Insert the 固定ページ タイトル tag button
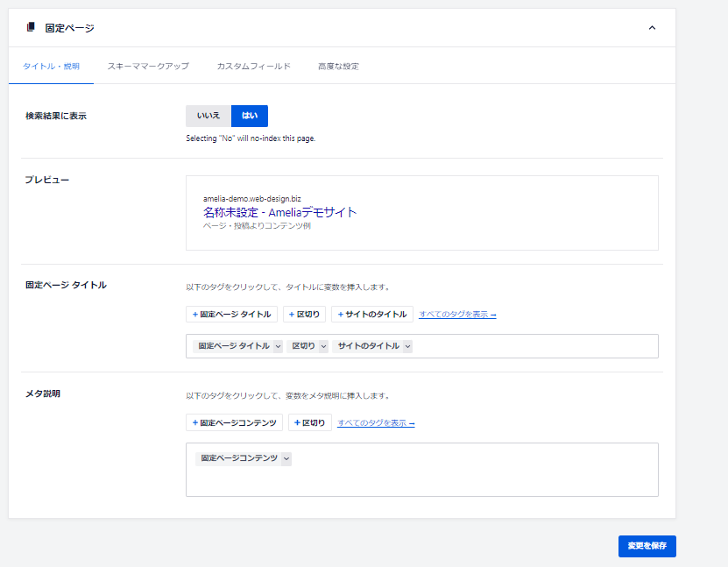728x567 pixels. pos(231,315)
